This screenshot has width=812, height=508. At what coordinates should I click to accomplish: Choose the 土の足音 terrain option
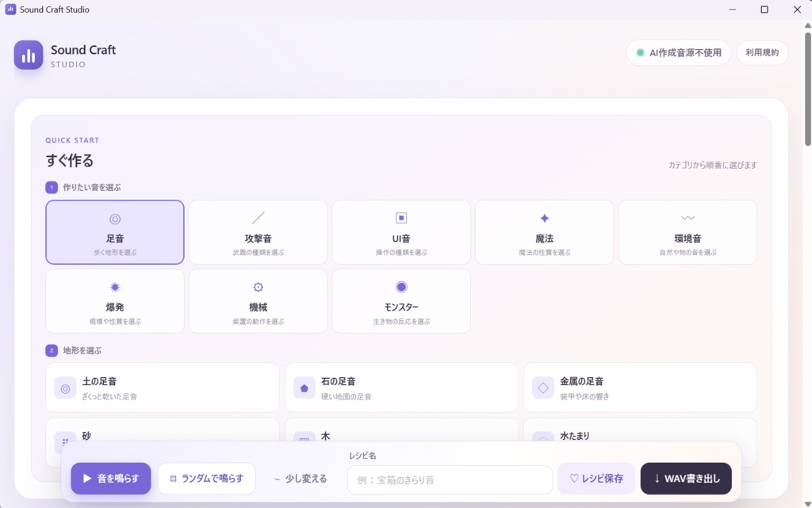click(162, 388)
